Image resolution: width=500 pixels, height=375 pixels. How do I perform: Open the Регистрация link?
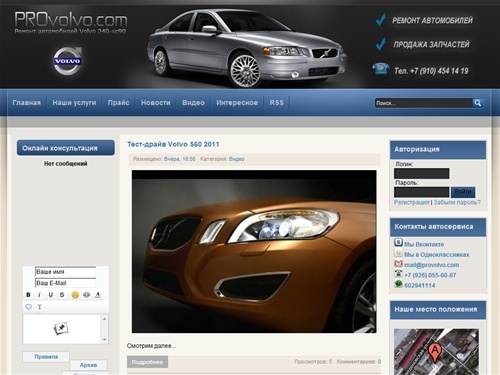pyautogui.click(x=412, y=202)
